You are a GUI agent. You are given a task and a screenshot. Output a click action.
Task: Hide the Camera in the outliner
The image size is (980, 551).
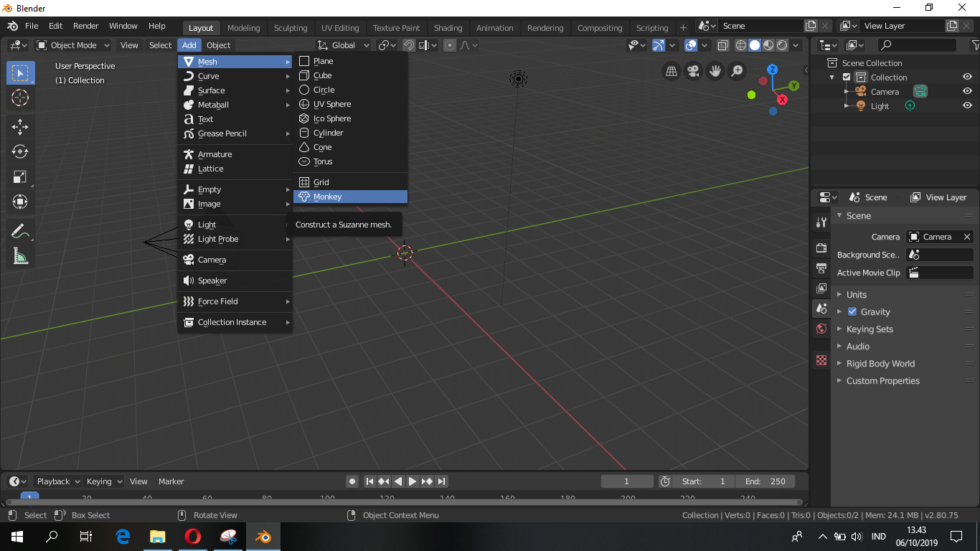click(x=967, y=91)
